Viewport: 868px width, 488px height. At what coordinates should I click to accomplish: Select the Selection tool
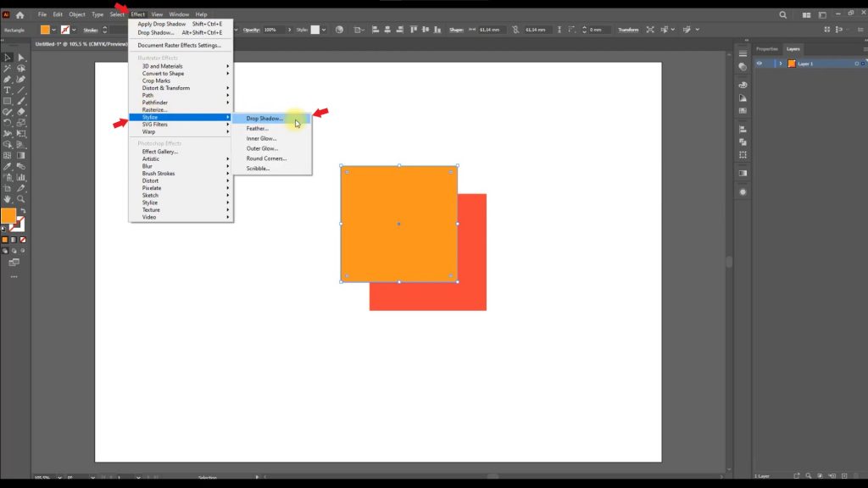(x=7, y=58)
